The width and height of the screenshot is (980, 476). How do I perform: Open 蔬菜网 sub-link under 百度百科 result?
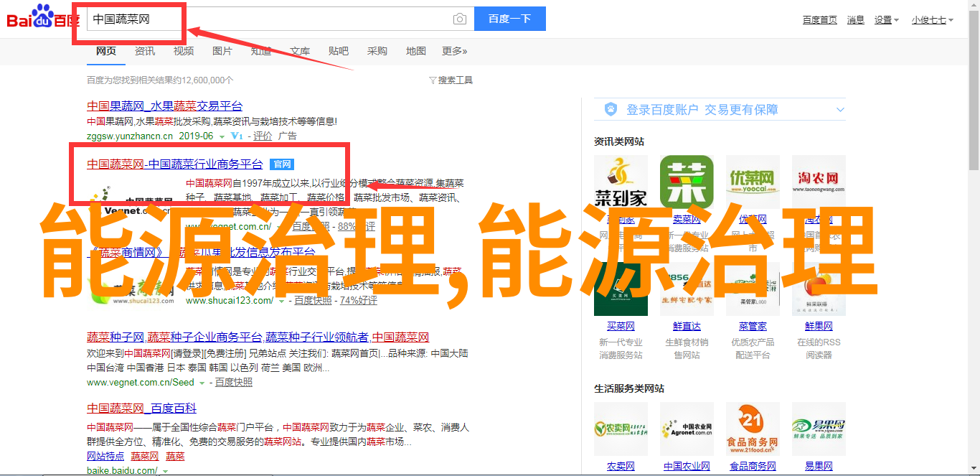[145, 456]
